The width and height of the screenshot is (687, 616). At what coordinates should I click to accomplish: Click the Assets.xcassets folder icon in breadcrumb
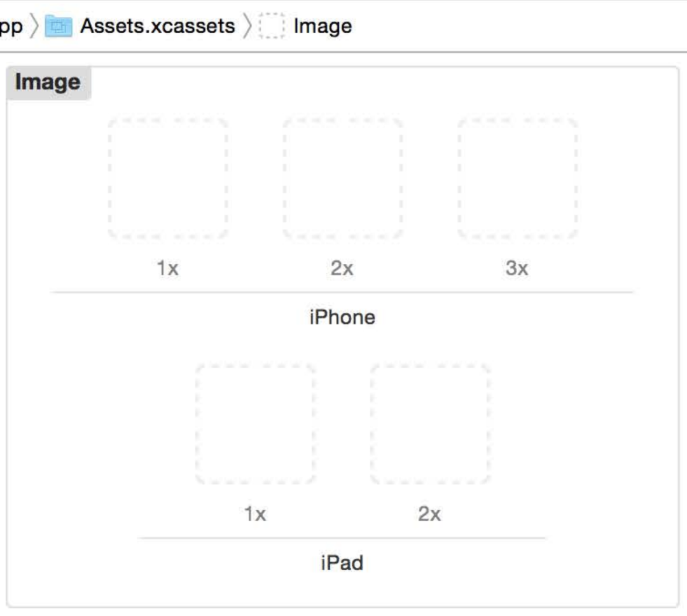pos(59,26)
